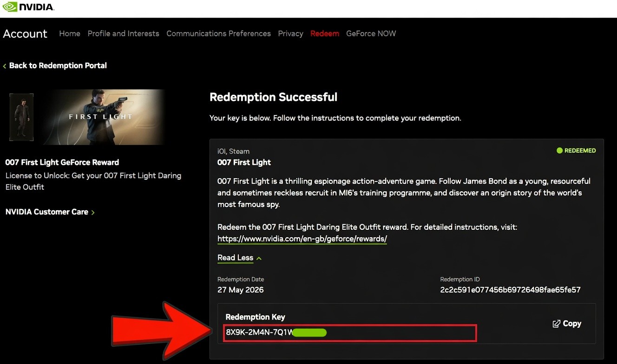
Task: Click the arrow next to NVIDIA Customer Care
Action: click(93, 212)
